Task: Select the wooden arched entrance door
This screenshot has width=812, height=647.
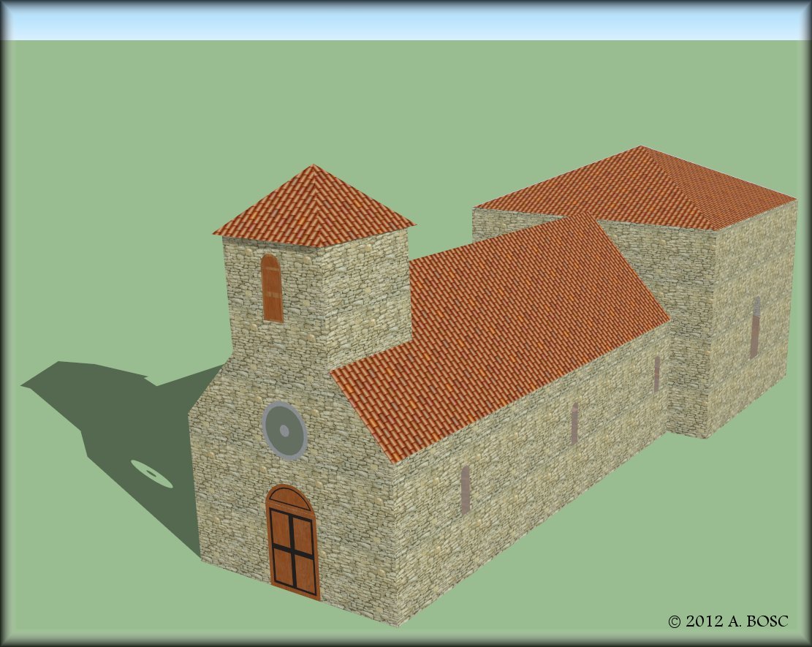Action: coord(292,542)
